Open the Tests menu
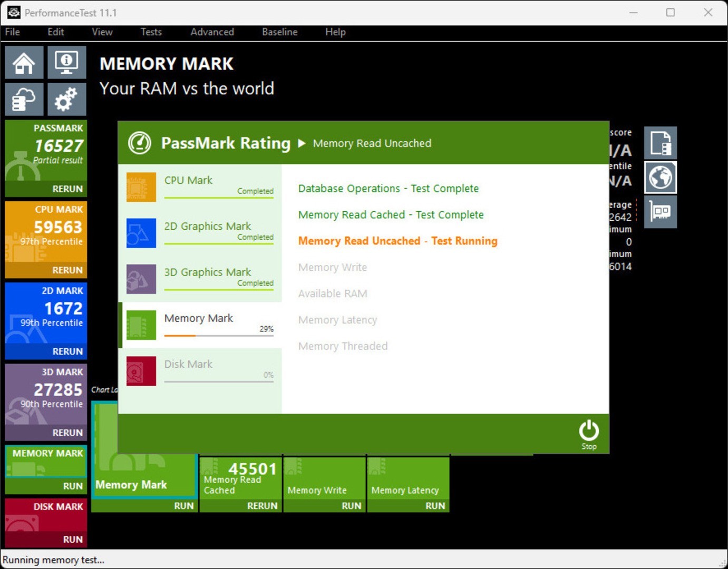The height and width of the screenshot is (569, 728). (151, 32)
